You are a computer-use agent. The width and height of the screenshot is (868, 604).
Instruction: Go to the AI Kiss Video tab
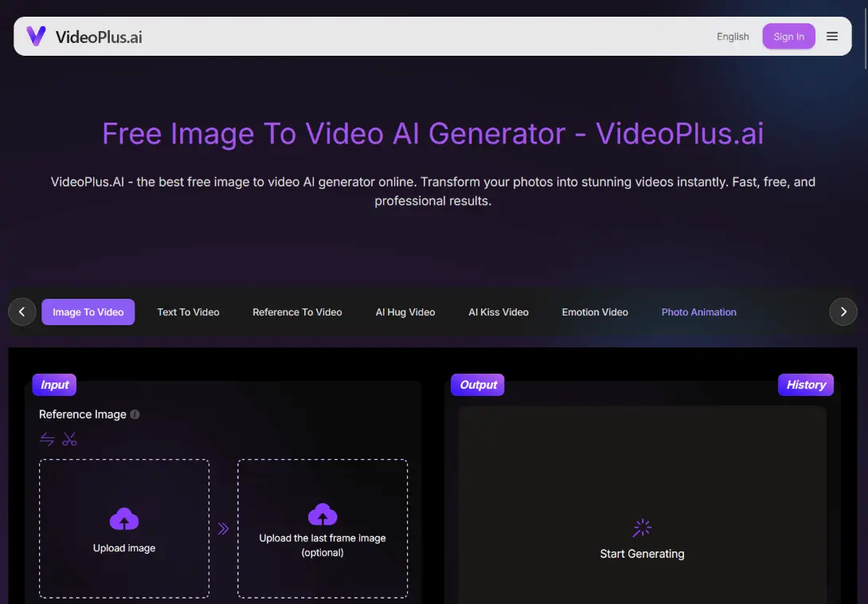coord(499,312)
